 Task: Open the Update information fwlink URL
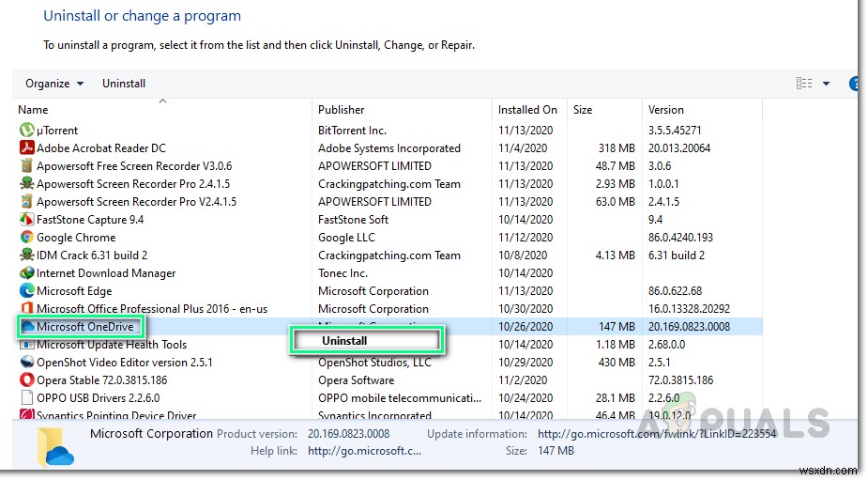point(657,434)
